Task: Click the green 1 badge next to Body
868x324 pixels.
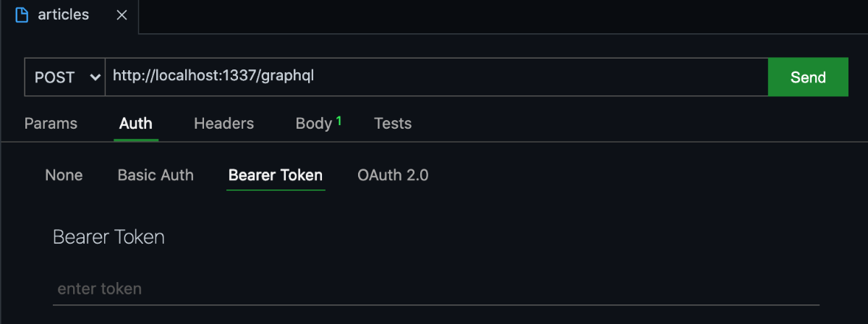Action: 339,120
